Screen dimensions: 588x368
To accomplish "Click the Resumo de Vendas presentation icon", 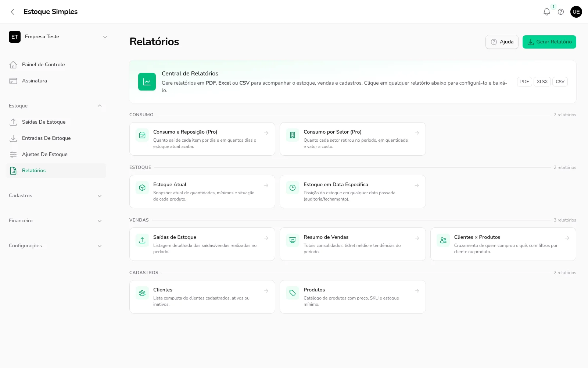I will tap(293, 240).
